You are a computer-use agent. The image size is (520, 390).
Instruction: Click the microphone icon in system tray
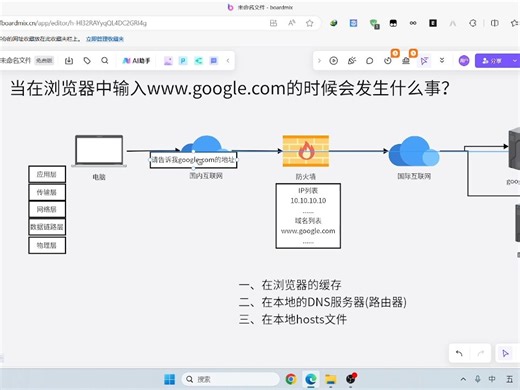[x=477, y=379]
